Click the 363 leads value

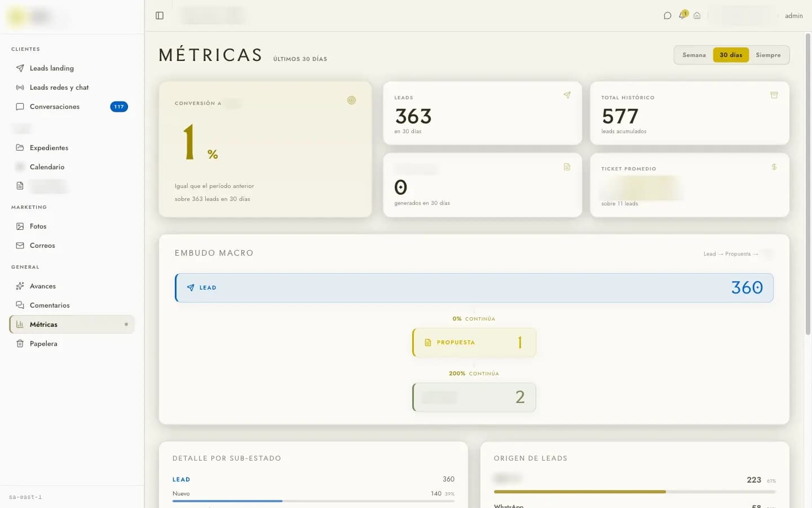(x=413, y=116)
